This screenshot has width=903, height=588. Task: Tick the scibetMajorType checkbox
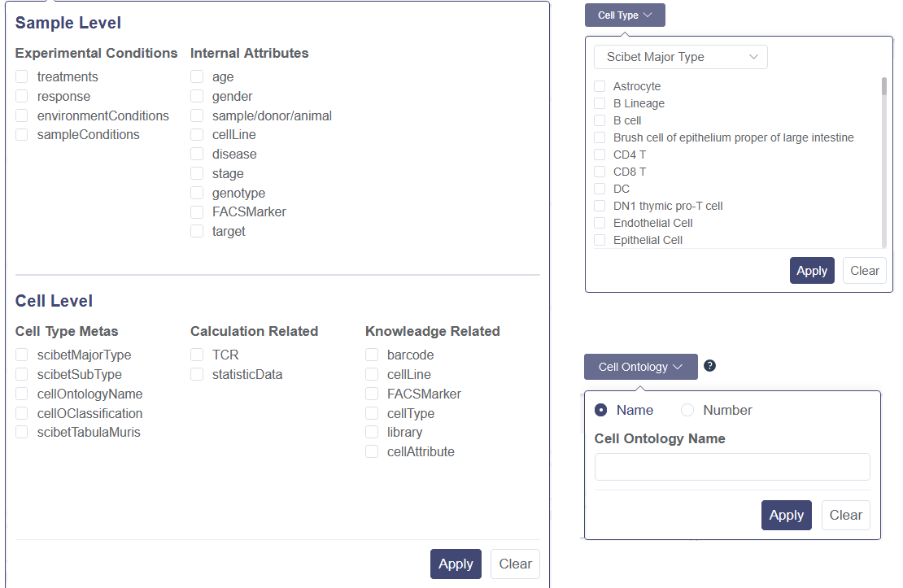[22, 355]
